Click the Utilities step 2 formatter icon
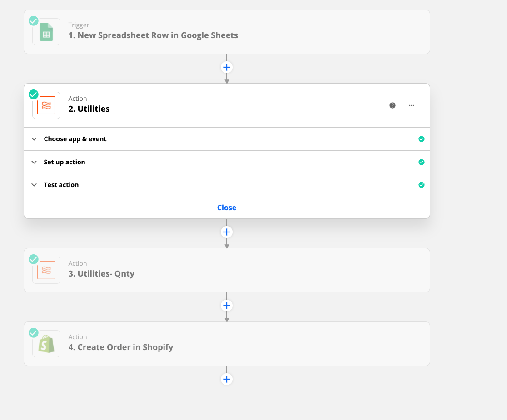The width and height of the screenshot is (507, 420). 46,105
